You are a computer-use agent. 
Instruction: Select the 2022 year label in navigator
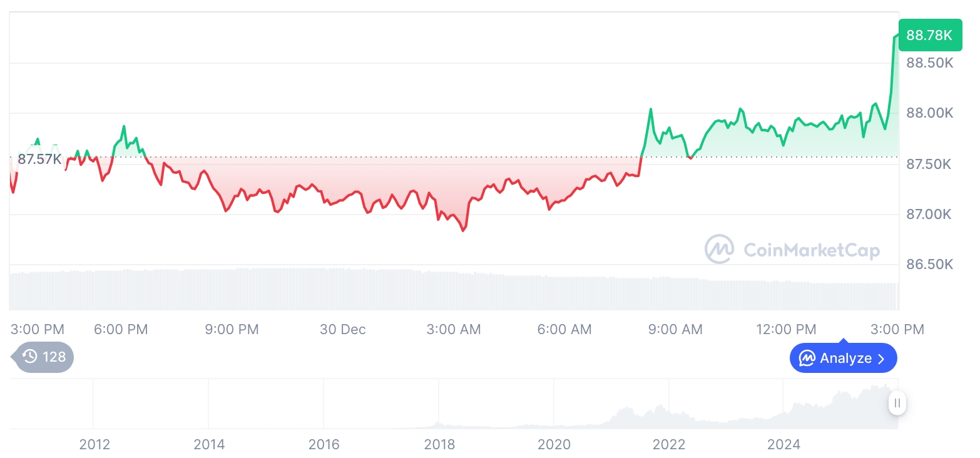coord(669,444)
